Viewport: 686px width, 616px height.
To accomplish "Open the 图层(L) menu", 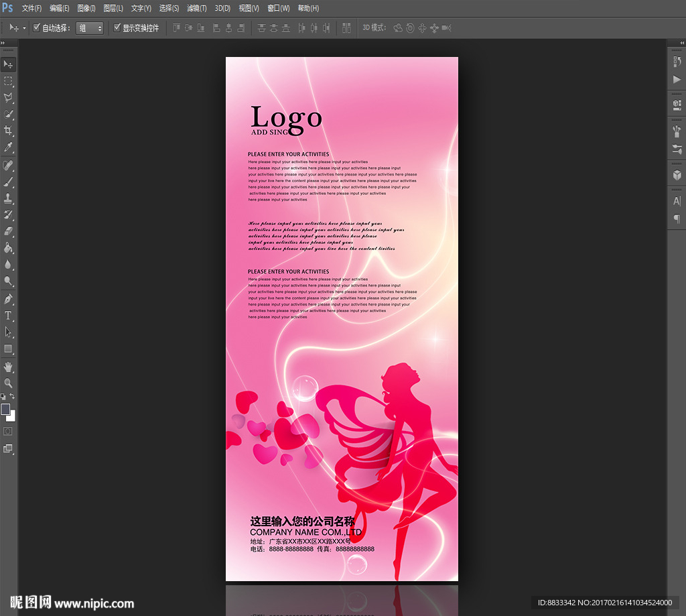I will point(113,8).
